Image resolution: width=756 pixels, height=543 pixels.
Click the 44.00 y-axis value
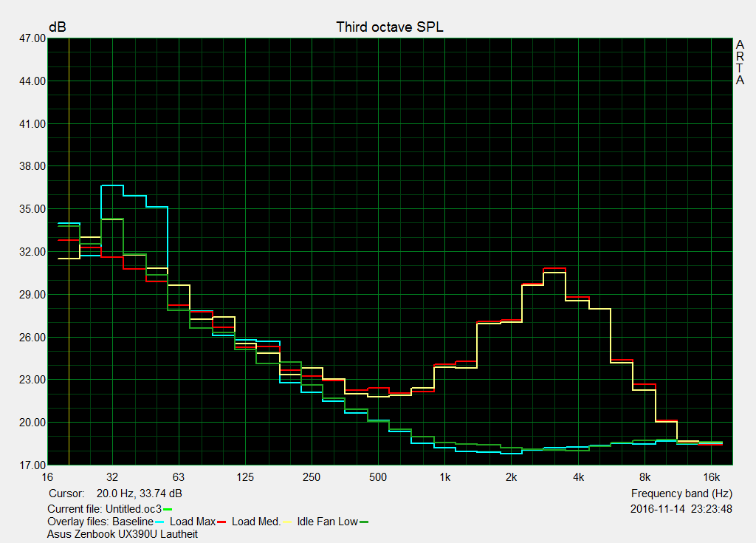pyautogui.click(x=32, y=81)
